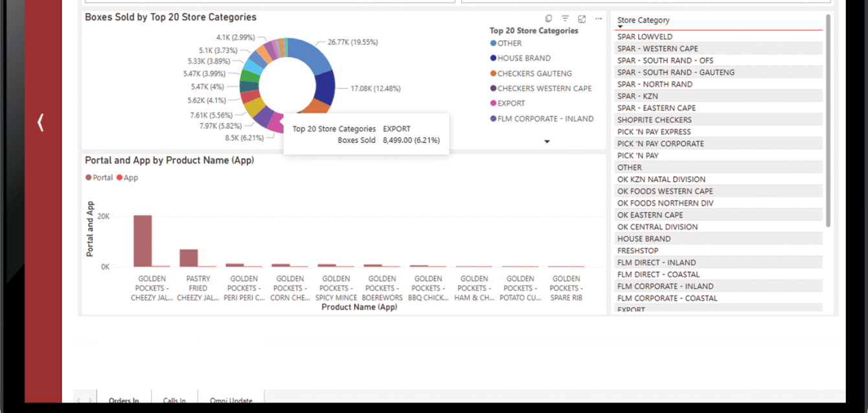Select SPAR - SOUTH RAND - OFS row
The width and height of the screenshot is (868, 413).
(718, 60)
